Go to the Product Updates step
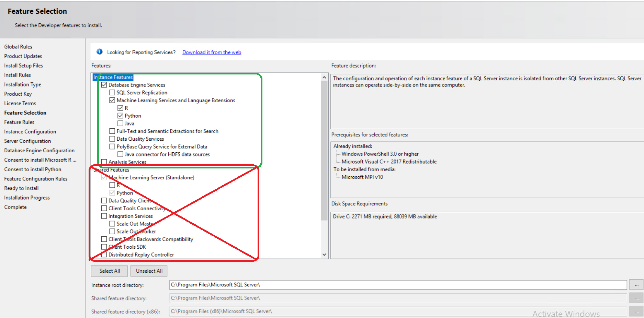This screenshot has width=644, height=318. pos(23,56)
